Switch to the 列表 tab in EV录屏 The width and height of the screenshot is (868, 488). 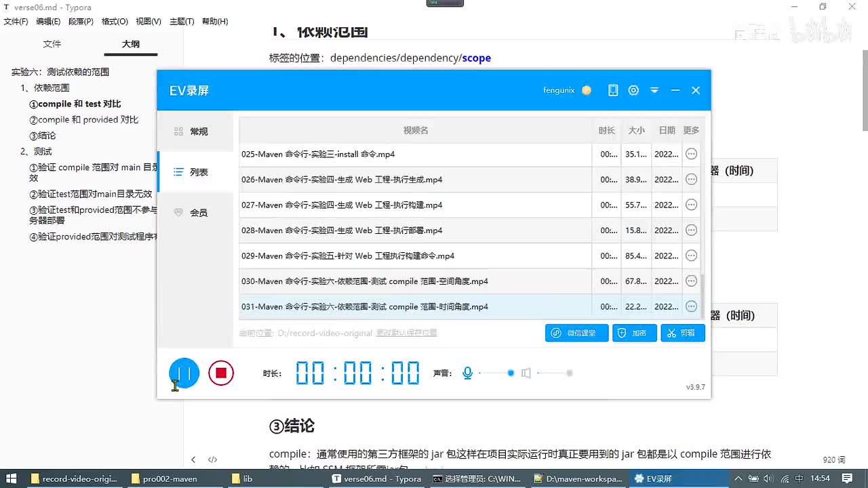point(195,172)
